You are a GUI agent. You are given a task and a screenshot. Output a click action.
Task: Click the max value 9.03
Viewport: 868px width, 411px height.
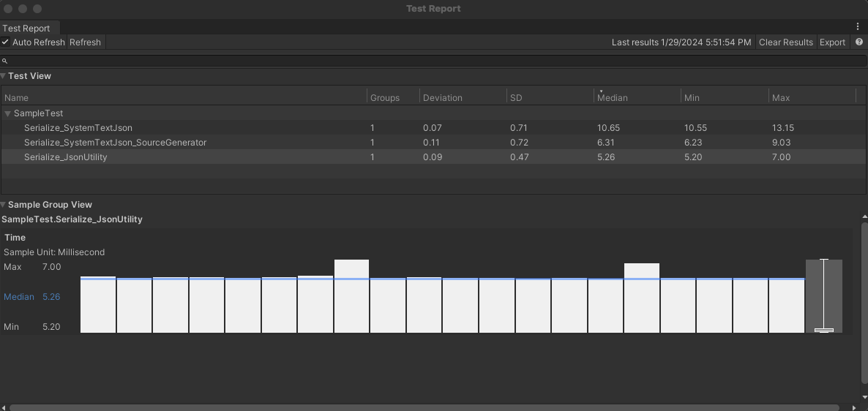(x=781, y=142)
